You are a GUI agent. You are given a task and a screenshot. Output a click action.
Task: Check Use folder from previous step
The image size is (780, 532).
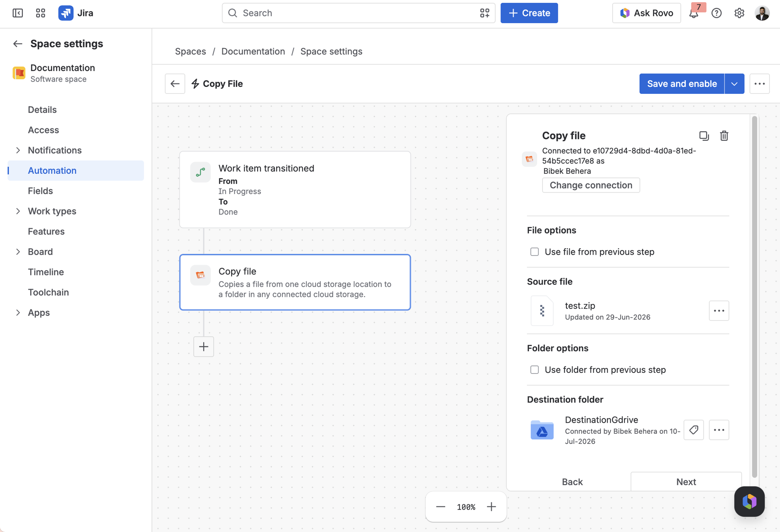[535, 370]
